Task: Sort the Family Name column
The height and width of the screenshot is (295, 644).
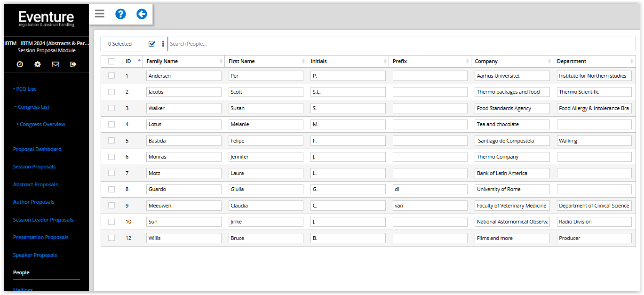Action: point(221,61)
